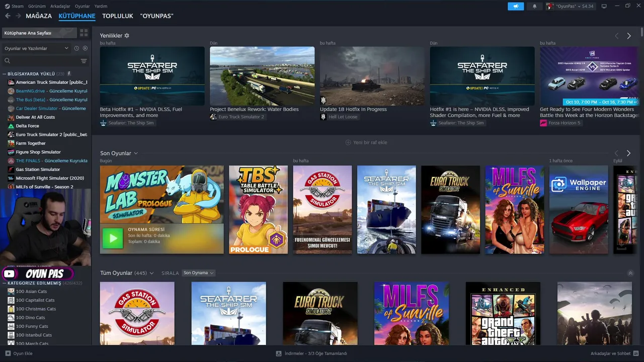Select Microsoft Flight Simulator (2020) entry

coord(47,178)
